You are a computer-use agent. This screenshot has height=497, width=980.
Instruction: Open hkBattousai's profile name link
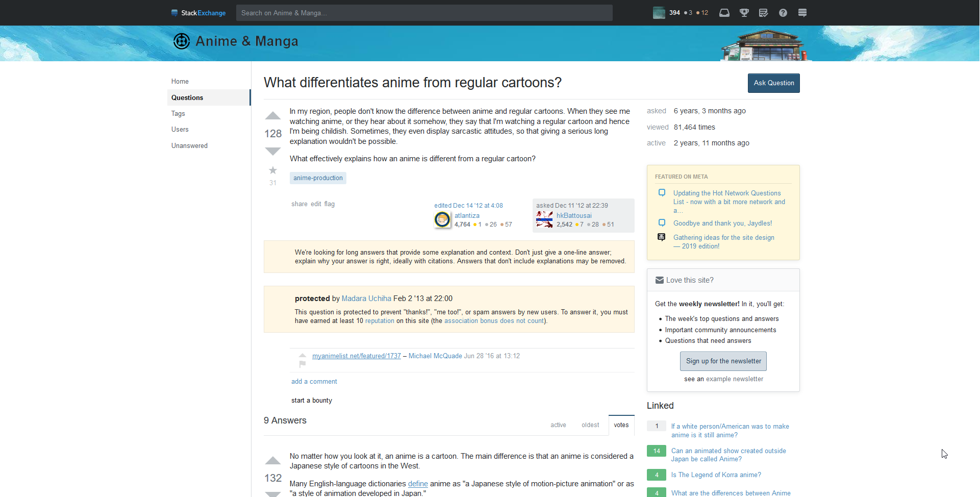pyautogui.click(x=574, y=216)
